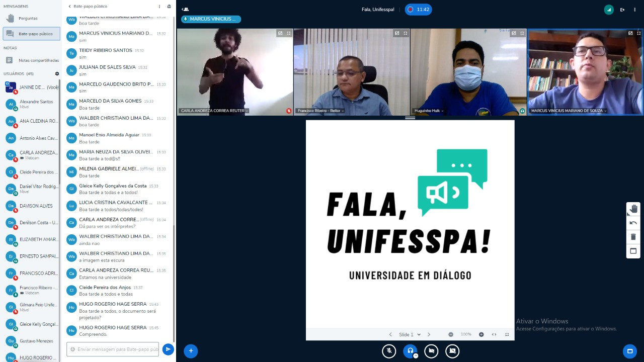Zoom out the presentation

(451, 334)
